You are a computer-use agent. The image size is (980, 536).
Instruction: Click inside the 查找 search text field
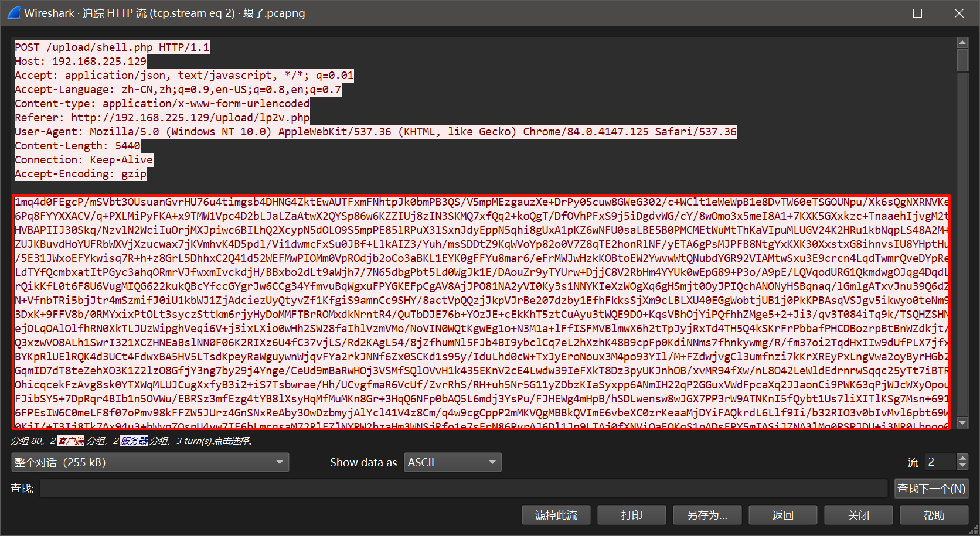(463, 489)
